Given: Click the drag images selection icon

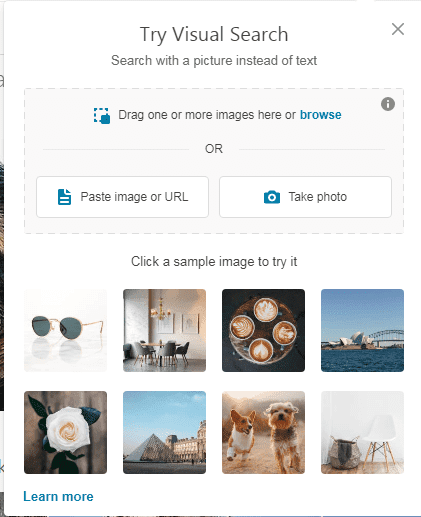Looking at the screenshot, I should coord(102,116).
